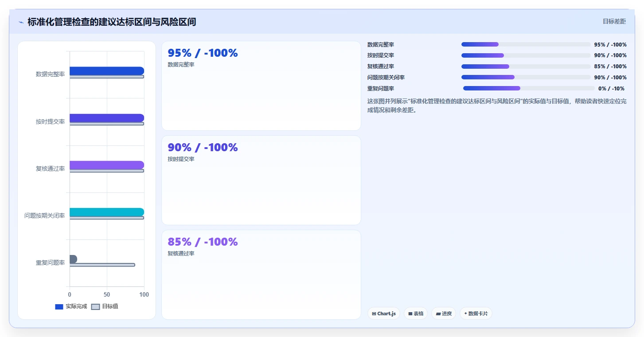Click the 问题按期关闭率 axis label on chart
644x337 pixels.
pyautogui.click(x=44, y=216)
